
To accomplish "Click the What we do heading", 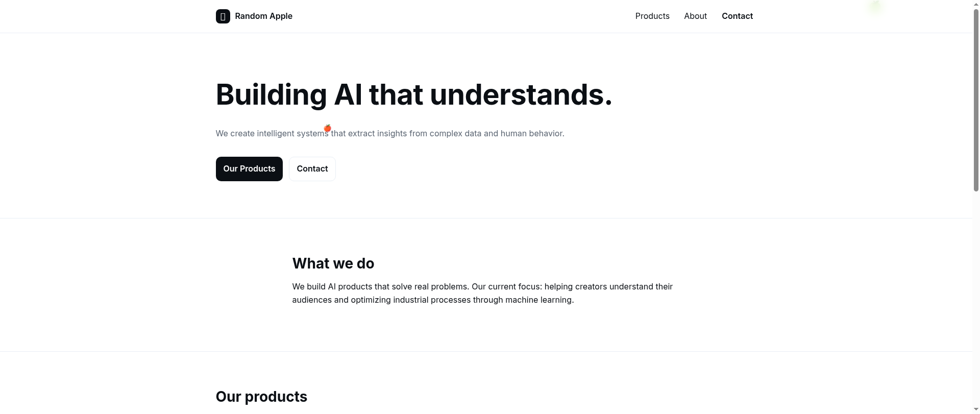I will tap(333, 263).
